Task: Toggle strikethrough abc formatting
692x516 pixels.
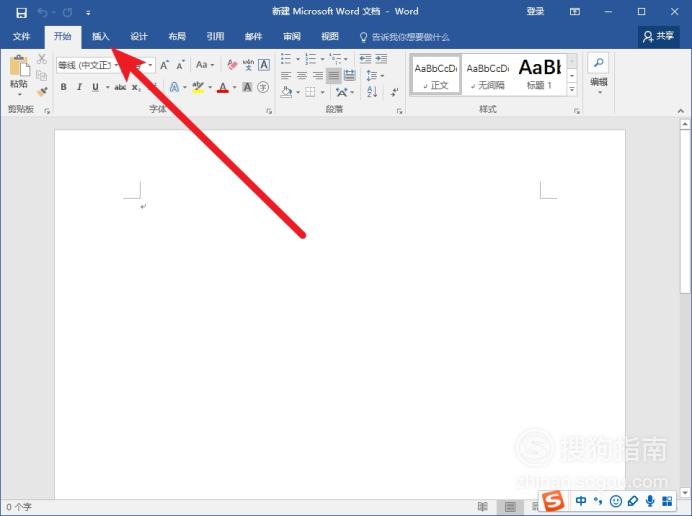Action: (120, 87)
